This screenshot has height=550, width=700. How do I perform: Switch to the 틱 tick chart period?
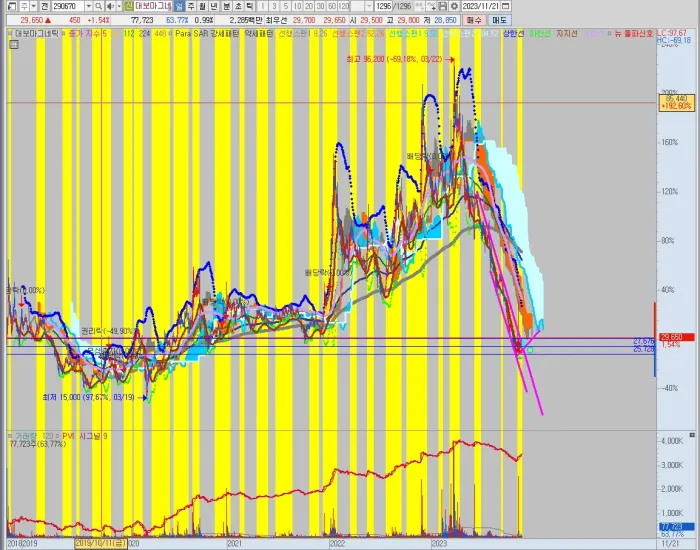(x=250, y=6)
